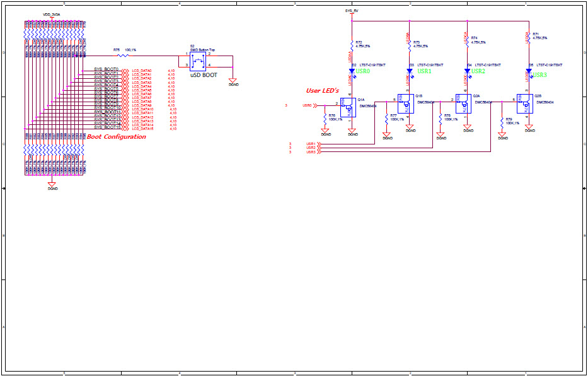Click resistor R72 labeled 4.75K
The image size is (588, 376).
(351, 44)
